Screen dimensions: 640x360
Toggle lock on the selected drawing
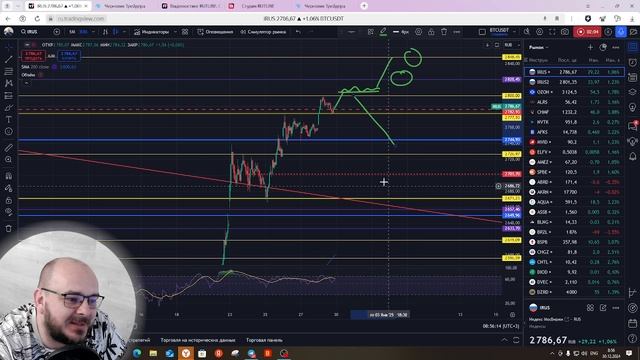(431, 32)
